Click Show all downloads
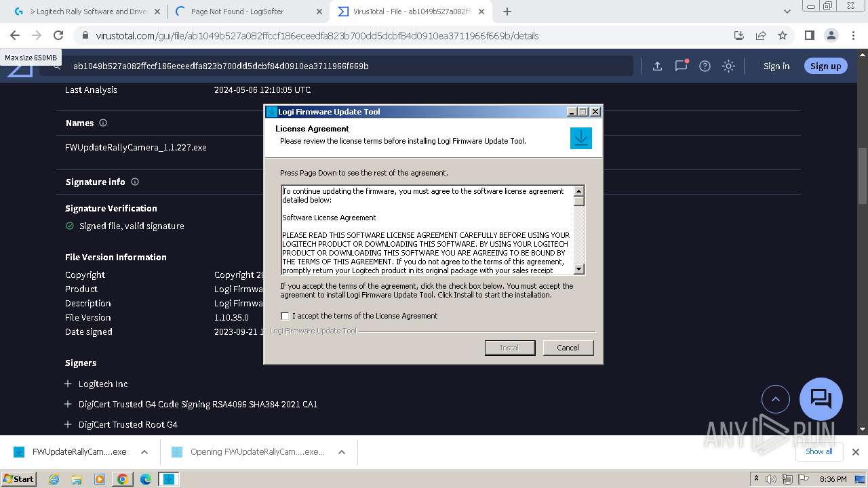The height and width of the screenshot is (488, 868). point(818,451)
